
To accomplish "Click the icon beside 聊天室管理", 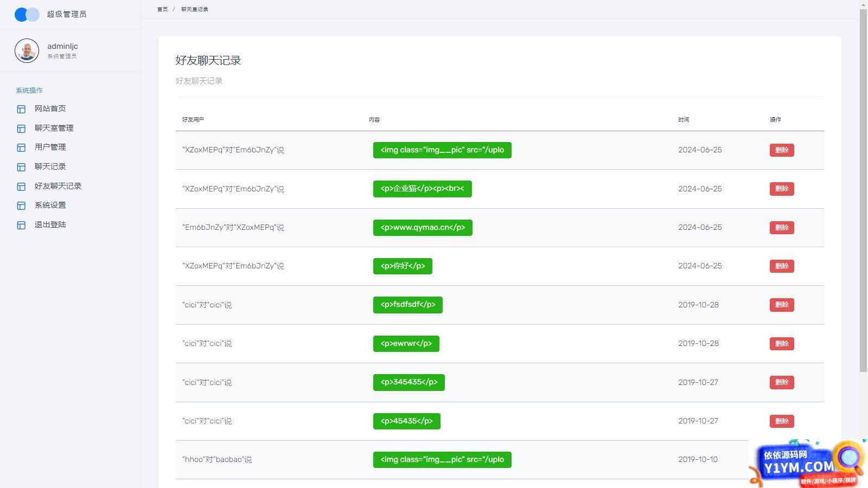I will [21, 129].
